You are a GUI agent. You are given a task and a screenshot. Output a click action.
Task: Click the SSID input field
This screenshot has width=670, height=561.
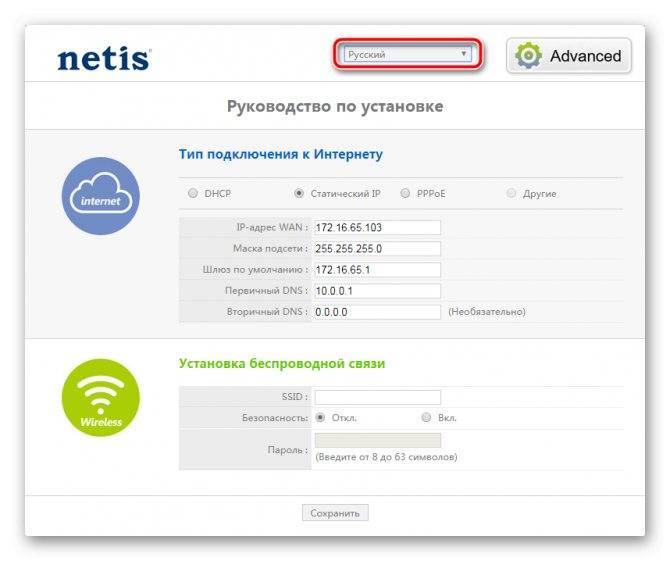(x=377, y=397)
